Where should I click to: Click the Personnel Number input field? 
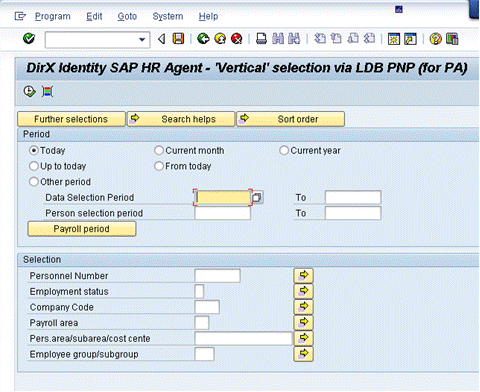217,276
